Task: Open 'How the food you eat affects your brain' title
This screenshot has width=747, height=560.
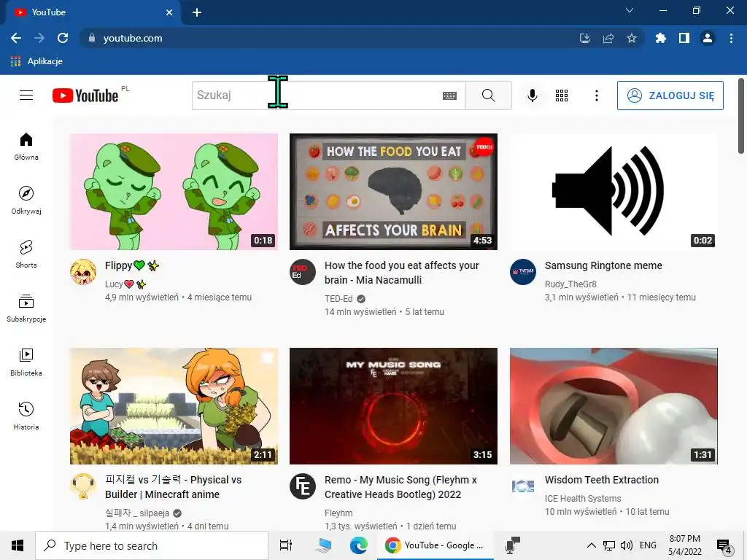Action: pos(402,273)
